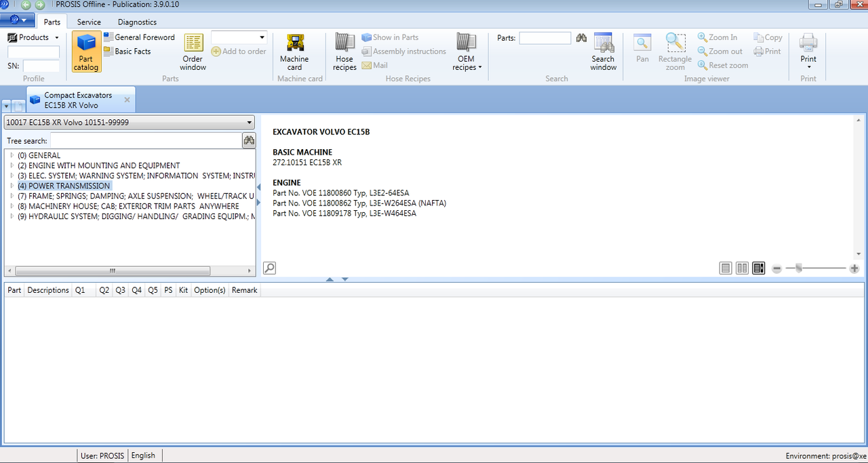Open the tab list dropdown arrow
The image size is (868, 463).
(6, 106)
